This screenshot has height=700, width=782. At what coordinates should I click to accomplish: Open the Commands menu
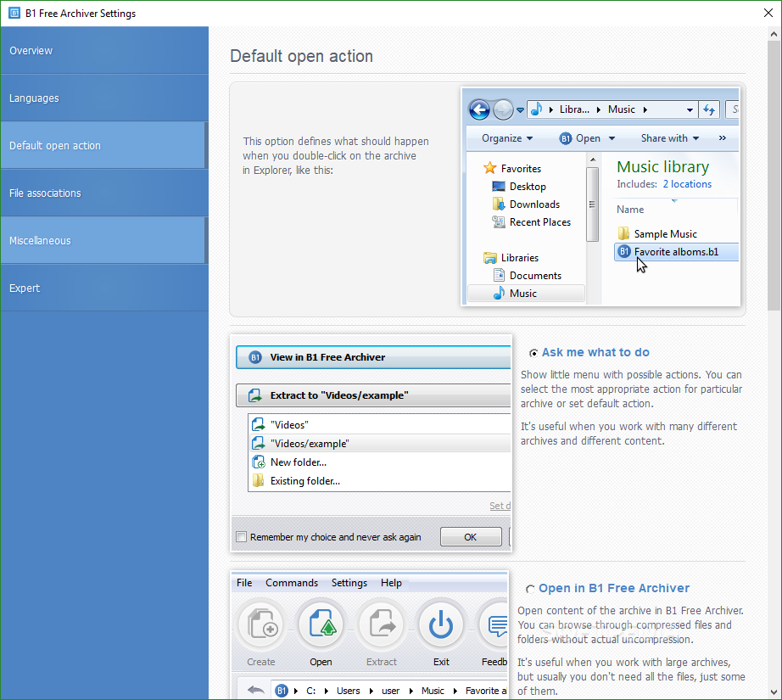(292, 583)
